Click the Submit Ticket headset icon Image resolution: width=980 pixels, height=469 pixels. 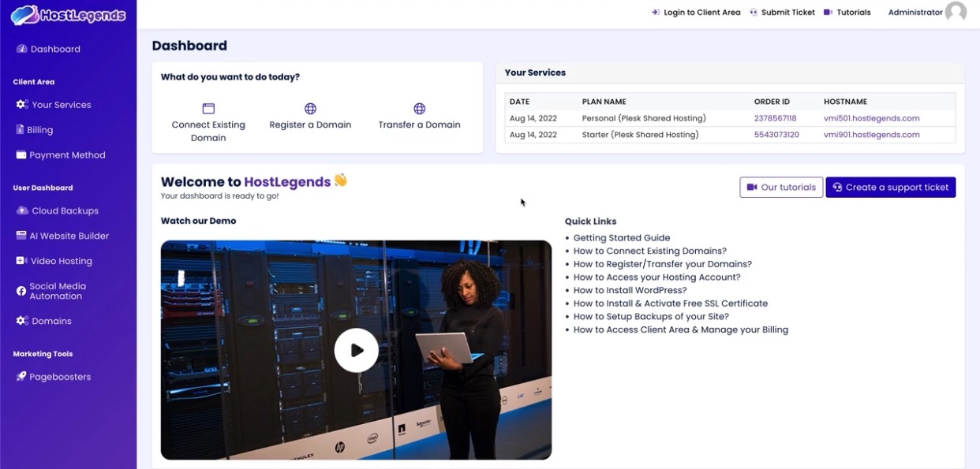754,12
